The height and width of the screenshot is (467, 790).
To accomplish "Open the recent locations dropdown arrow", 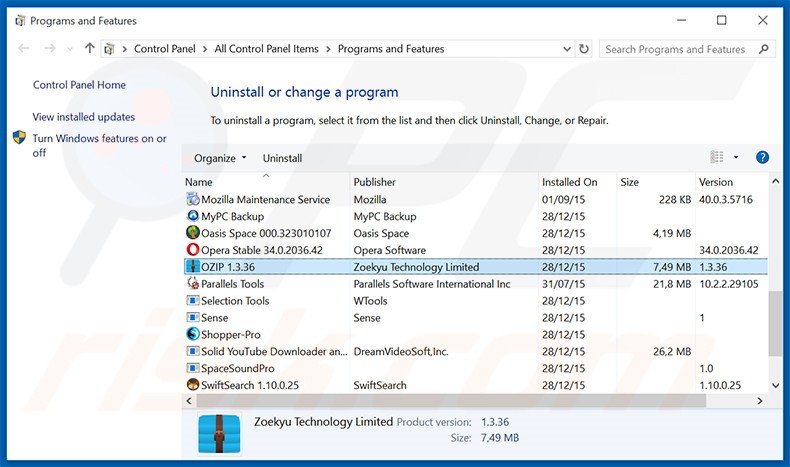I will tap(70, 49).
